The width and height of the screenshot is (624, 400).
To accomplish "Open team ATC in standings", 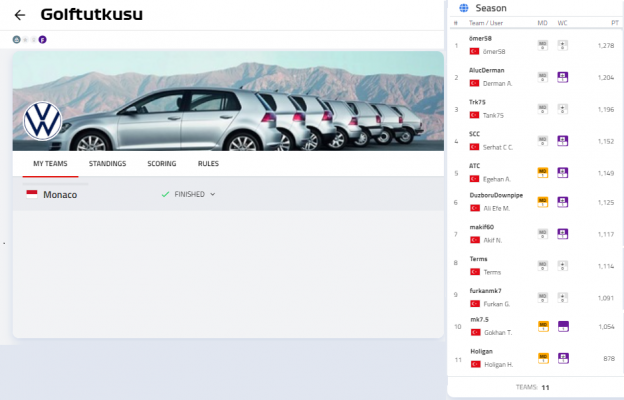I will tap(474, 166).
